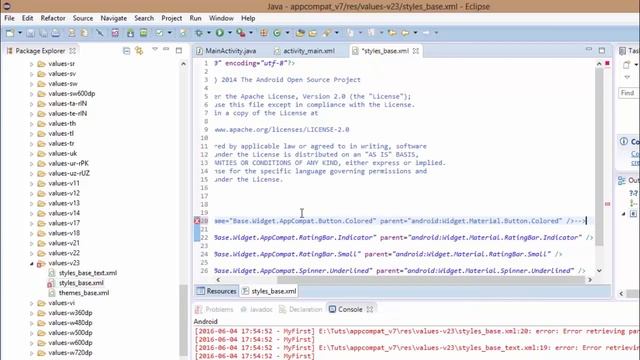640x360 pixels.
Task: Click the Forward navigation arrow icon
Action: coord(426,33)
